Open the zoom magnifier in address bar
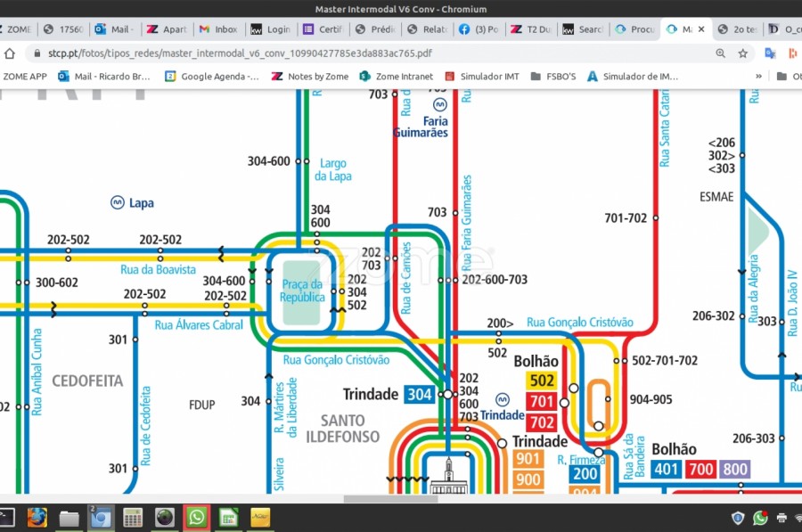The image size is (802, 532). pyautogui.click(x=720, y=53)
